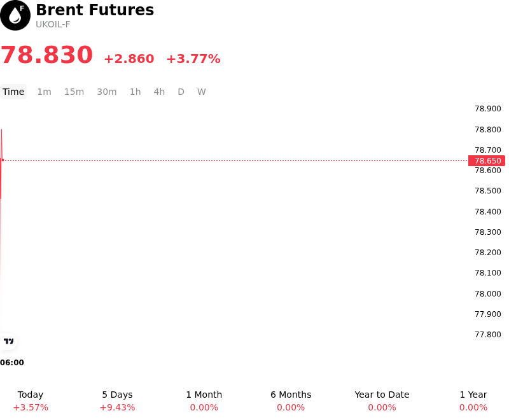The width and height of the screenshot is (509, 420).
Task: Show Today performance range
Action: tap(31, 401)
